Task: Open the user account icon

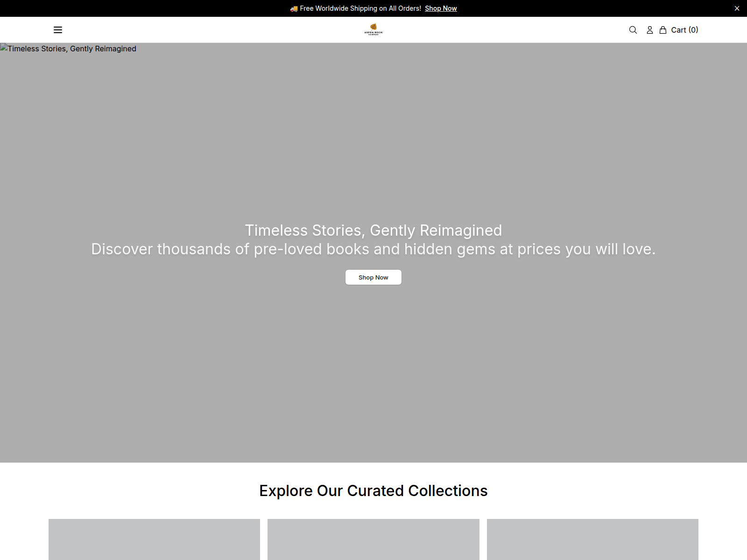Action: pos(649,30)
